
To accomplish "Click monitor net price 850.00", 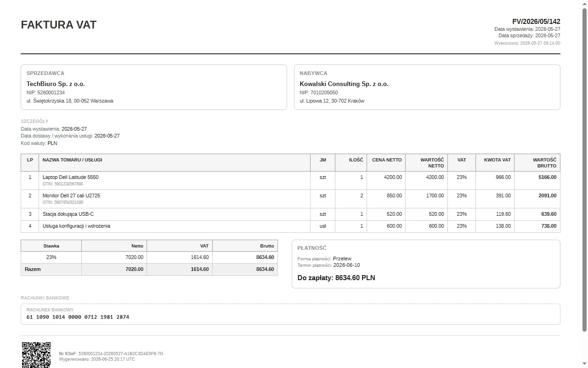I will [x=394, y=195].
